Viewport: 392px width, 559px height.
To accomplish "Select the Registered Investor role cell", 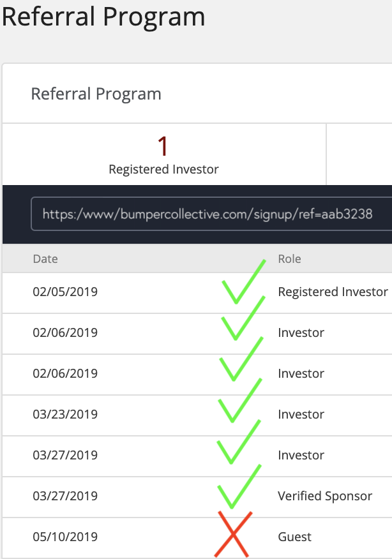I will click(333, 292).
